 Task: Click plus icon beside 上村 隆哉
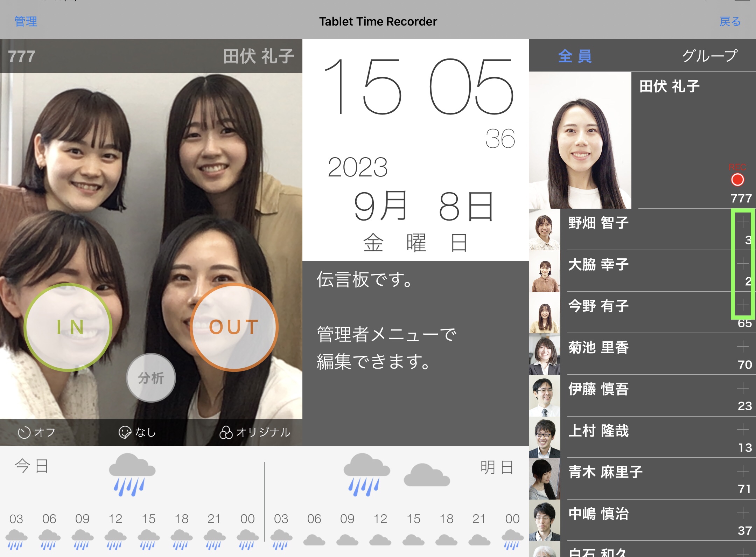point(742,430)
